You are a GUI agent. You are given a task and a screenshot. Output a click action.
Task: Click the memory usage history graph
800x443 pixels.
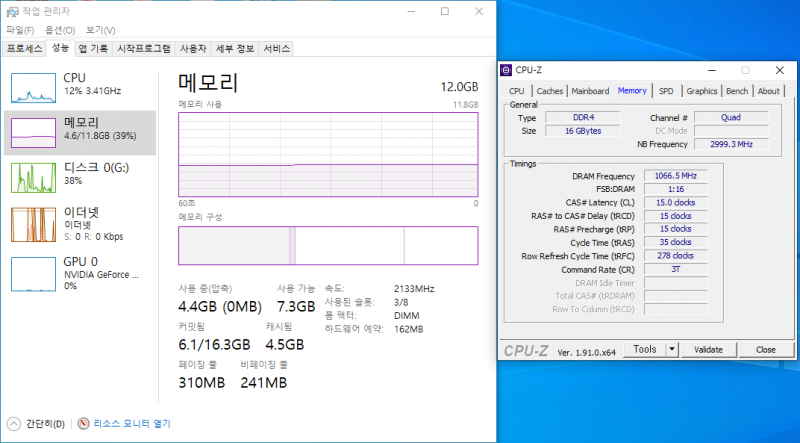pyautogui.click(x=328, y=154)
